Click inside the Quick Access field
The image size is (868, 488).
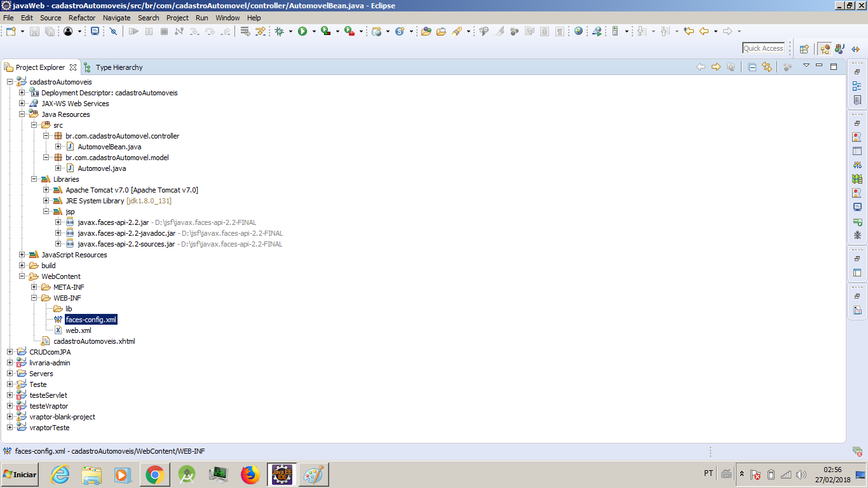click(x=764, y=48)
